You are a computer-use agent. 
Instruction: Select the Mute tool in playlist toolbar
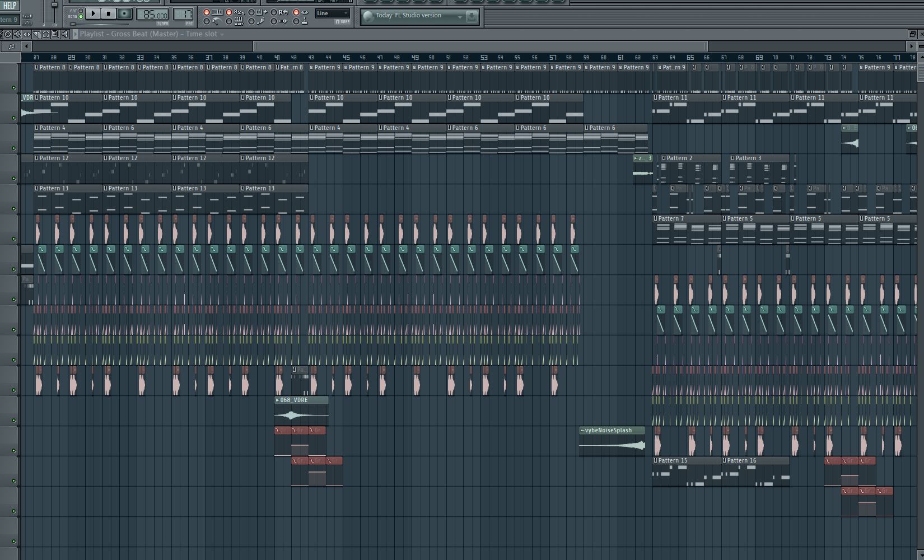click(x=17, y=34)
